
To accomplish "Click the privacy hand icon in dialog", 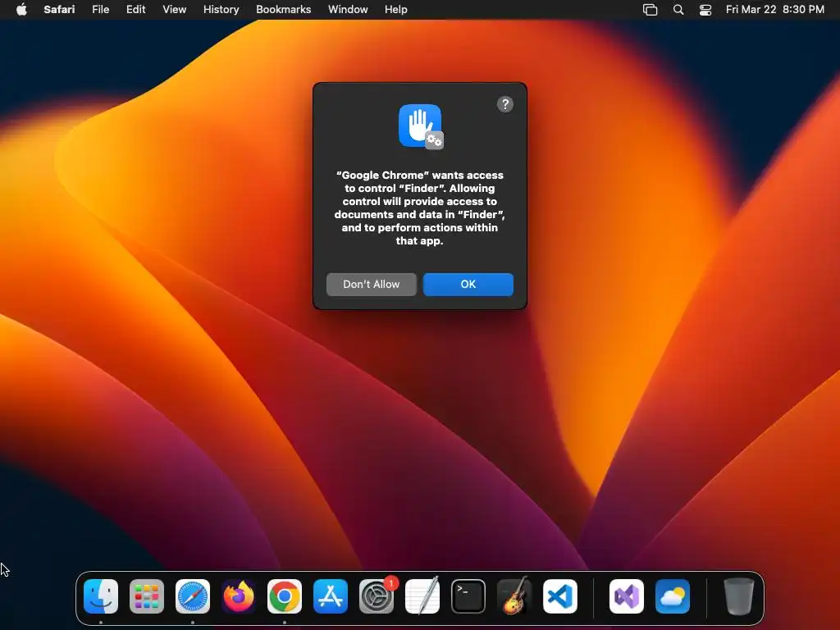I will 421,126.
